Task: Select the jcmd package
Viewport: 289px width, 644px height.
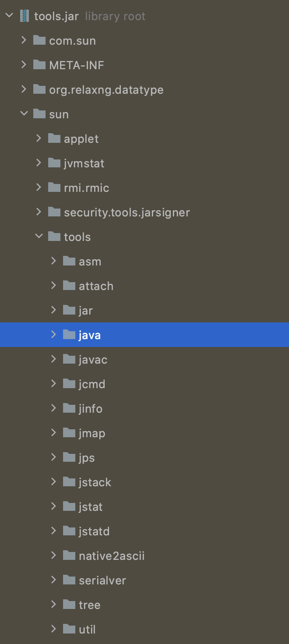Action: (92, 384)
